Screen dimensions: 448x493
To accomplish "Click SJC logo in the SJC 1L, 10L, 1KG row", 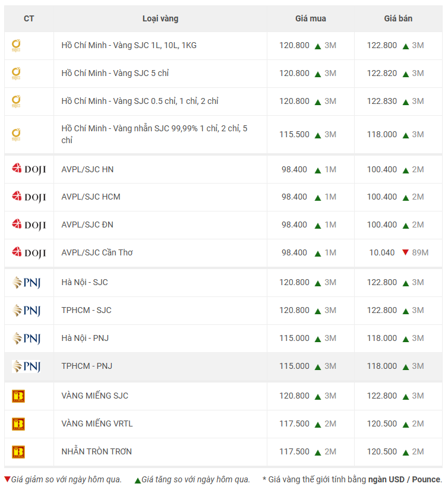I will click(16, 46).
